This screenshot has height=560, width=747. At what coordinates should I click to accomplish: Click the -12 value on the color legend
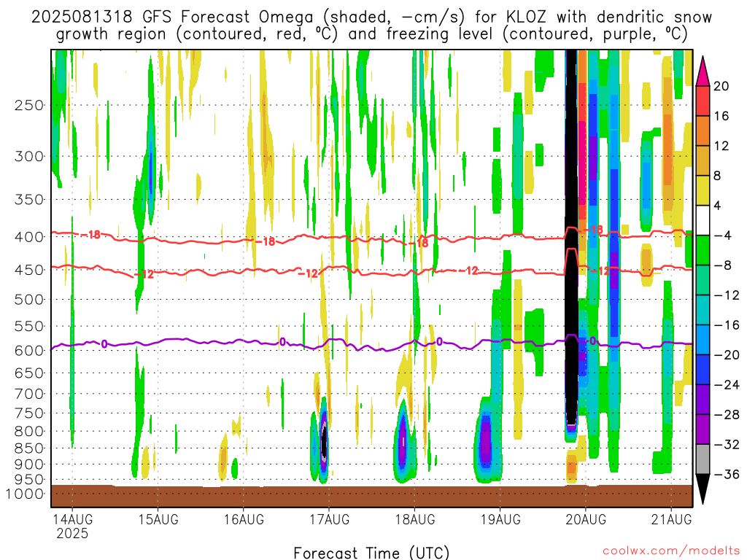click(x=727, y=295)
